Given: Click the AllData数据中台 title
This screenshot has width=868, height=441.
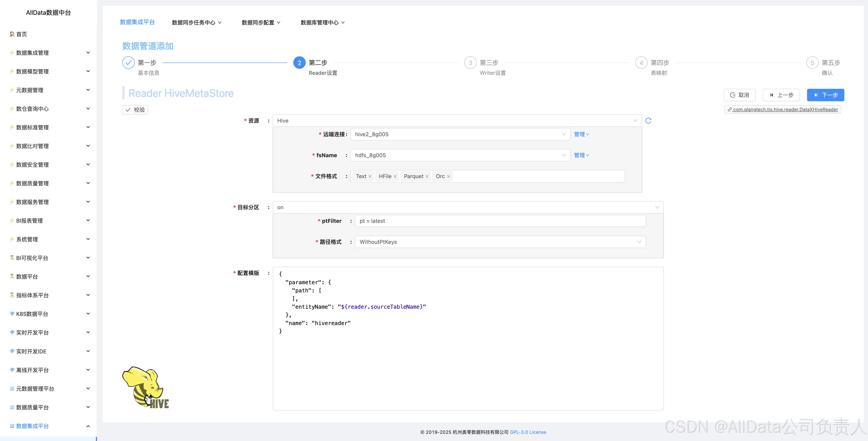Looking at the screenshot, I should pyautogui.click(x=49, y=12).
